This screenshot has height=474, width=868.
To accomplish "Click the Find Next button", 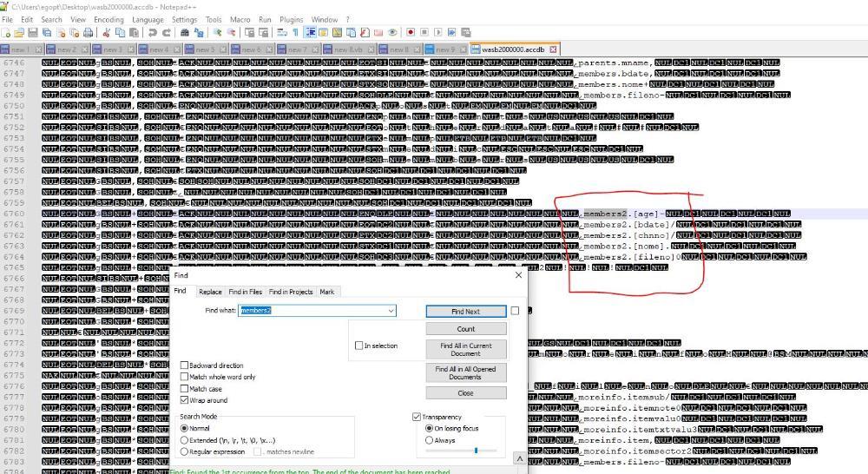I will click(x=465, y=312).
